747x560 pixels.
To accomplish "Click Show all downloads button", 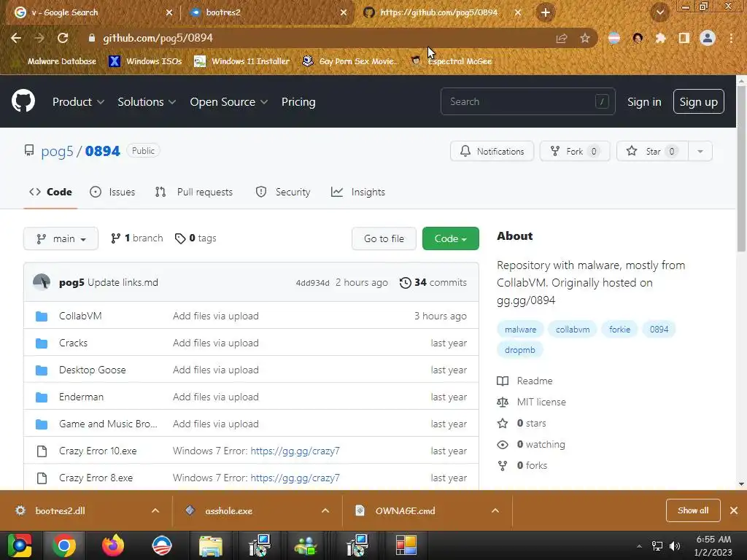I will (x=693, y=510).
